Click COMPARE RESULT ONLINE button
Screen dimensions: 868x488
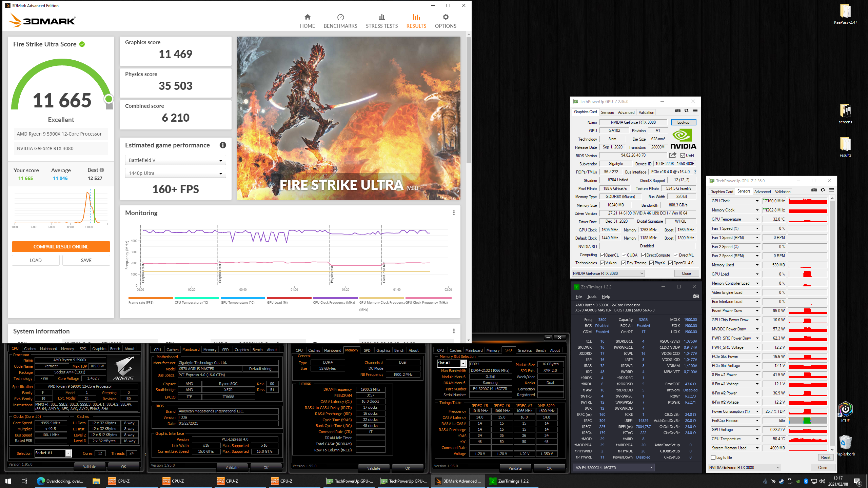point(61,247)
